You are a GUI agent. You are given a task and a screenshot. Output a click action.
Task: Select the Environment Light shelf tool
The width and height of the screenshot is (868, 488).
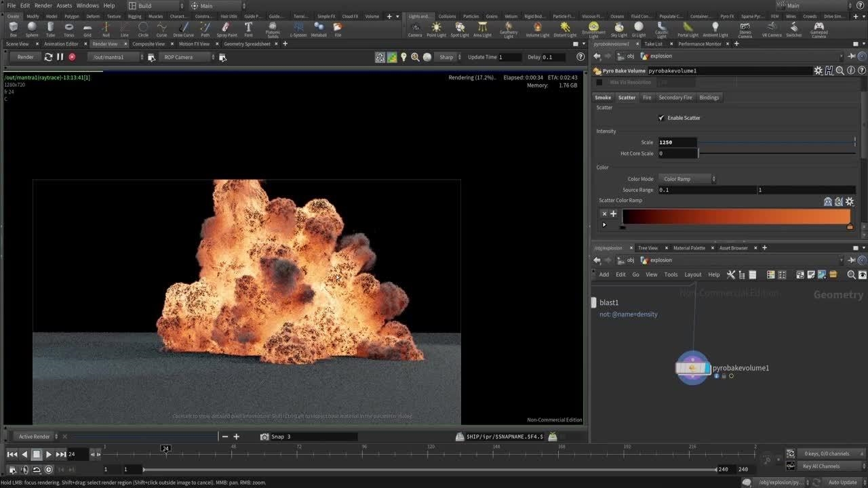coord(593,30)
